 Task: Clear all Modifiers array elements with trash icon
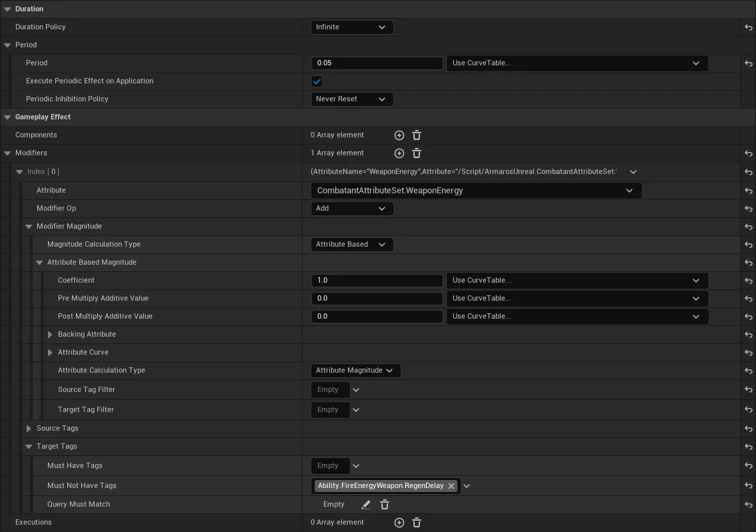(x=416, y=153)
